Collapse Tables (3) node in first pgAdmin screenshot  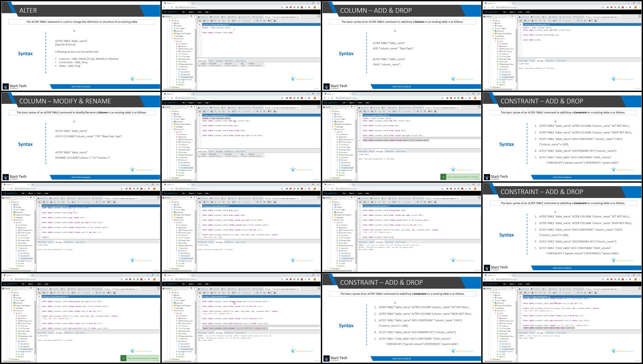(x=177, y=69)
